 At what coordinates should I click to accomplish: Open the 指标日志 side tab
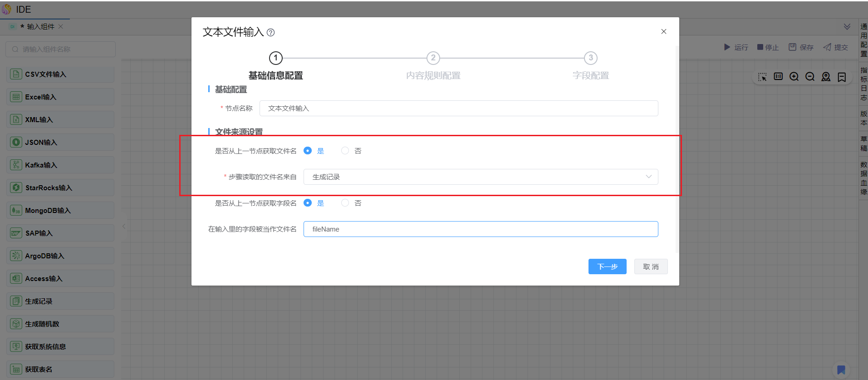863,84
